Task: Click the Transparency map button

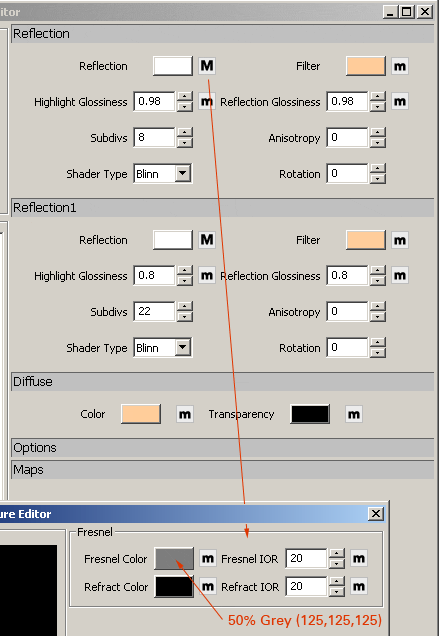Action: pyautogui.click(x=354, y=414)
